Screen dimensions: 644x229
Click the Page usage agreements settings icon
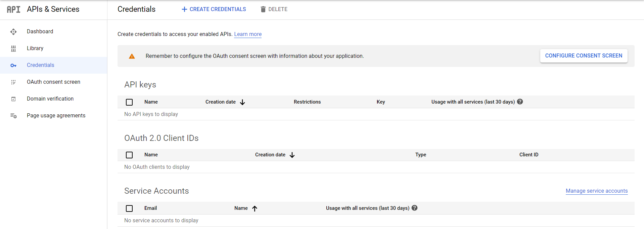pyautogui.click(x=13, y=116)
